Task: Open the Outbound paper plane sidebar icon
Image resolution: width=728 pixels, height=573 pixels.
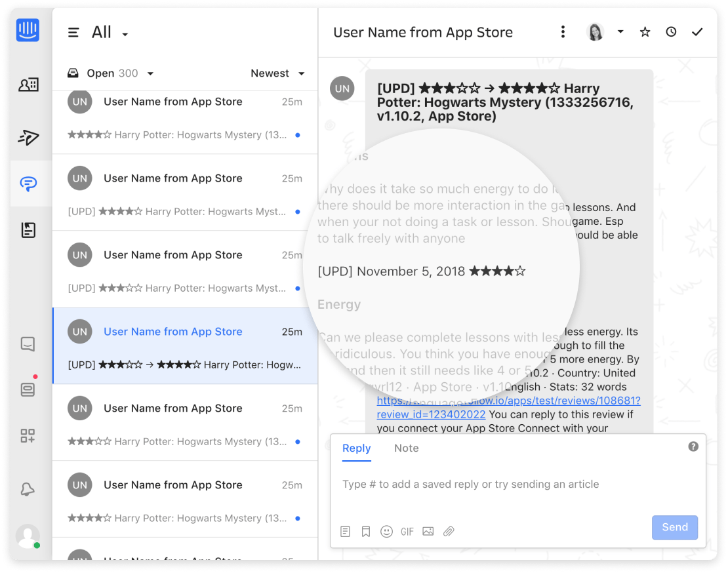Action: 28,138
